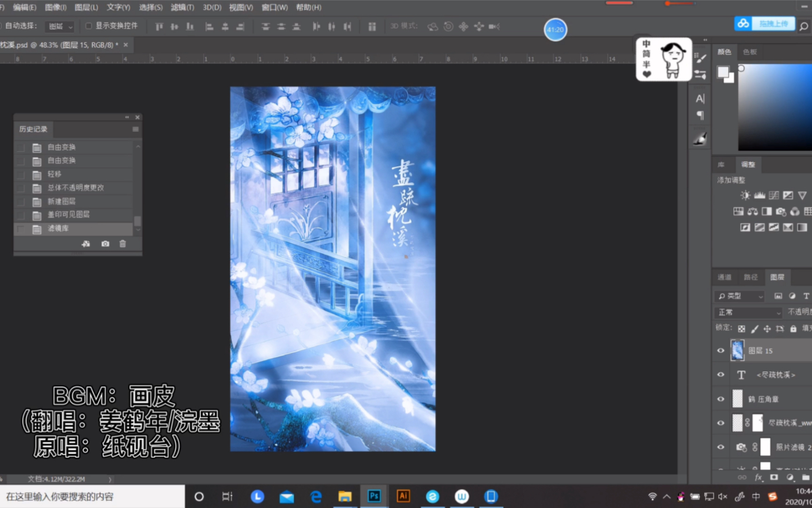The height and width of the screenshot is (508, 812).
Task: Open History panel options menu
Action: [136, 129]
